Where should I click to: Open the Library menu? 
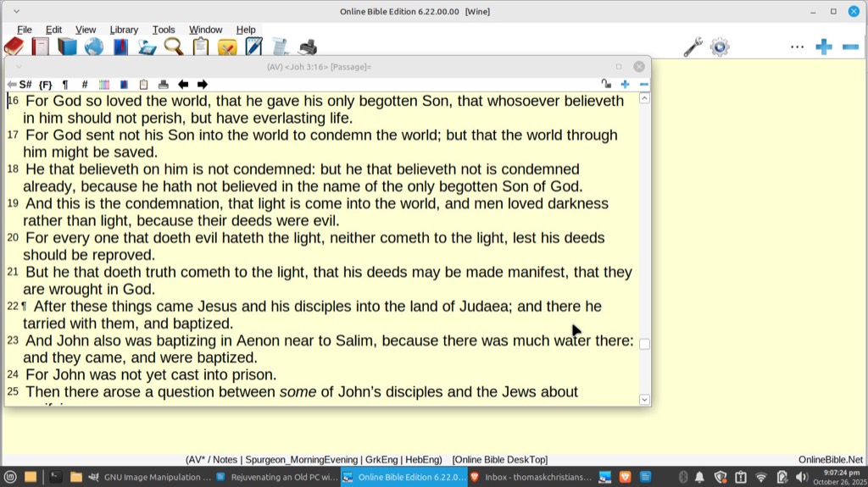[124, 30]
